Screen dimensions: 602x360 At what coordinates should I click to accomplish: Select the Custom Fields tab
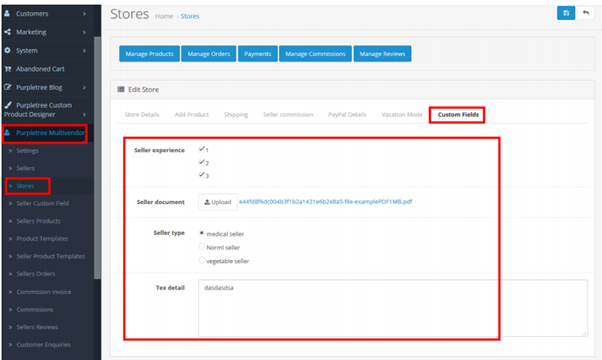458,114
